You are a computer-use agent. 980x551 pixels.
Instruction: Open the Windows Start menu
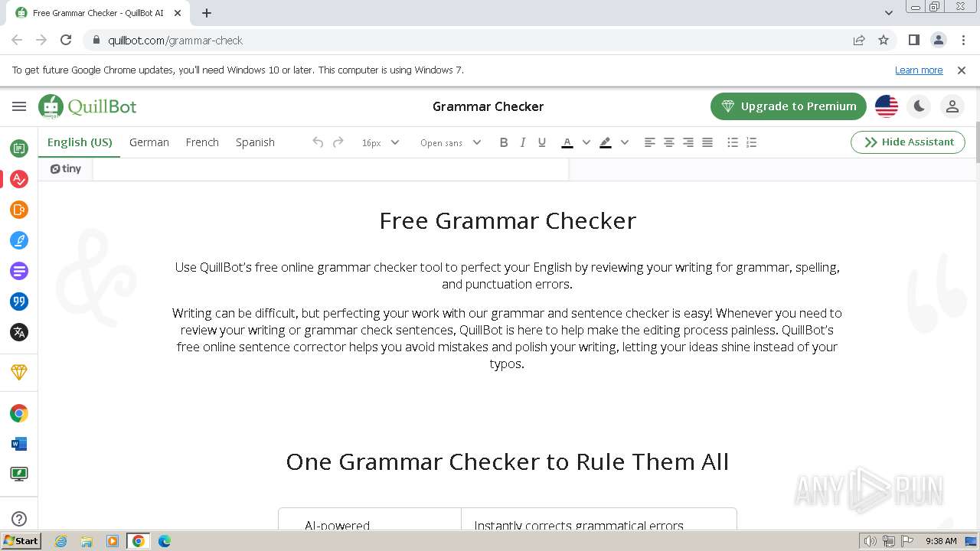(21, 541)
